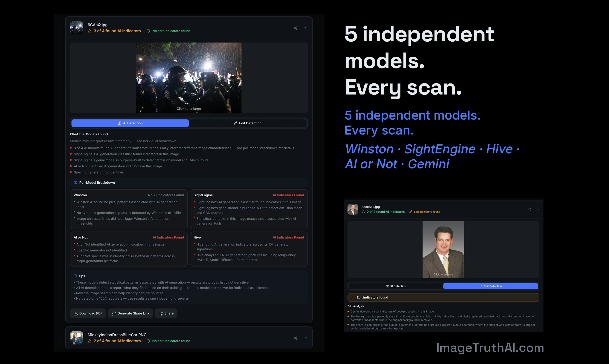Select AI Detection tab in FaceMix.jpg card
The height and width of the screenshot is (364, 609).
click(x=396, y=286)
